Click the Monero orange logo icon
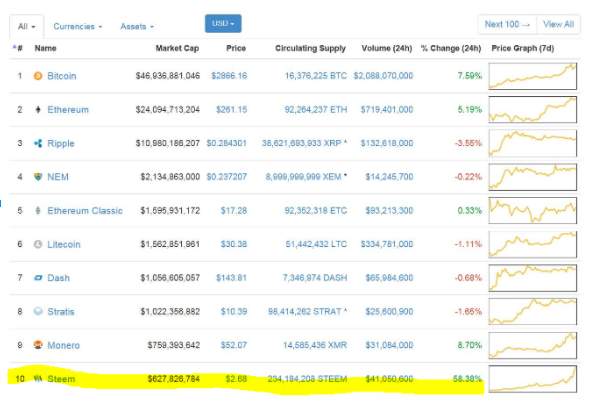This screenshot has height=405, width=591. (x=38, y=345)
